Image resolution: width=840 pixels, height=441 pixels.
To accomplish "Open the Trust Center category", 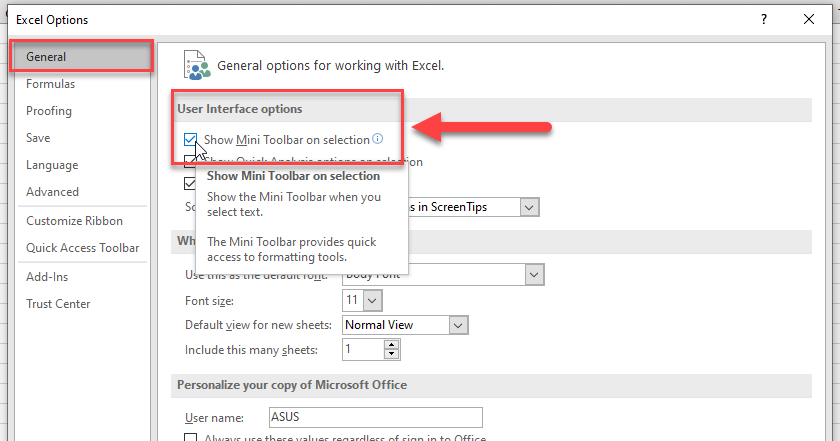I will 58,304.
